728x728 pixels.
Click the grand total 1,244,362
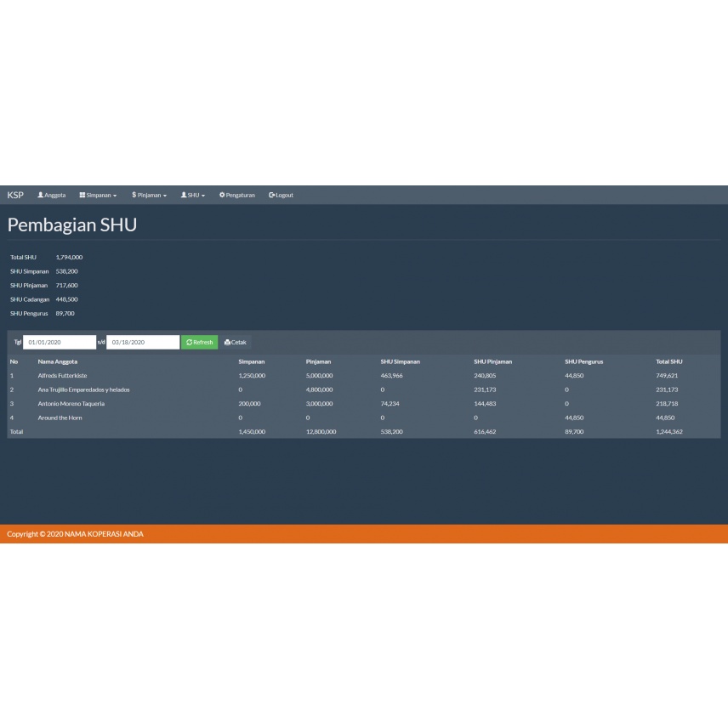(x=669, y=432)
